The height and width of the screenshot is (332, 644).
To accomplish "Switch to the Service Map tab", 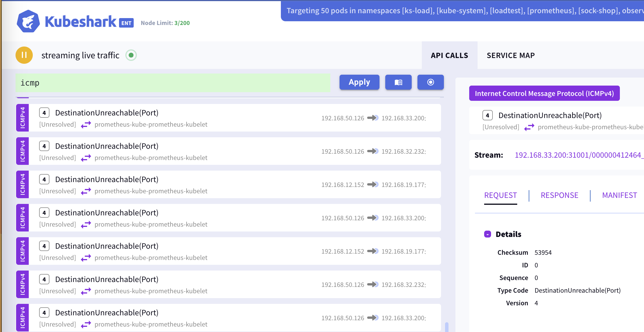I will tap(511, 55).
